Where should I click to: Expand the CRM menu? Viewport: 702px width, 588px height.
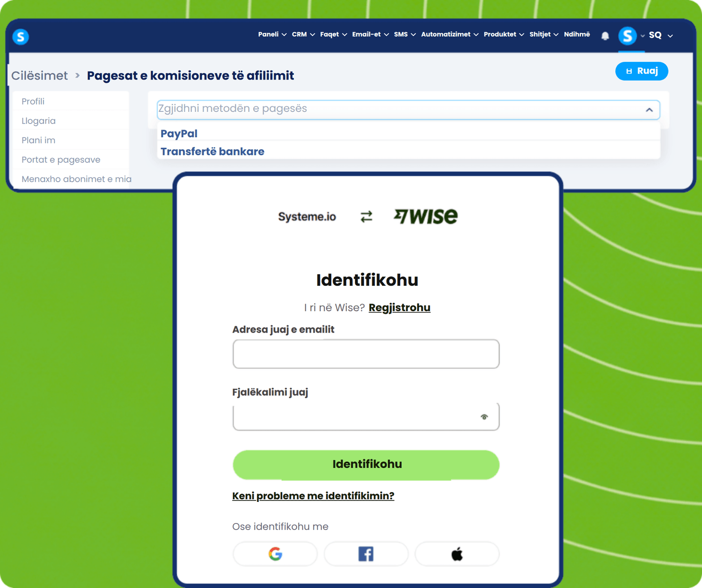point(303,34)
